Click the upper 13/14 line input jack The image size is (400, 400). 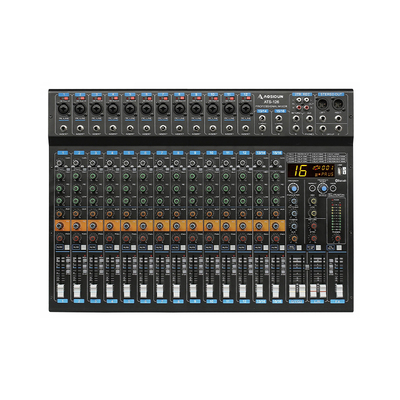[x=263, y=118]
